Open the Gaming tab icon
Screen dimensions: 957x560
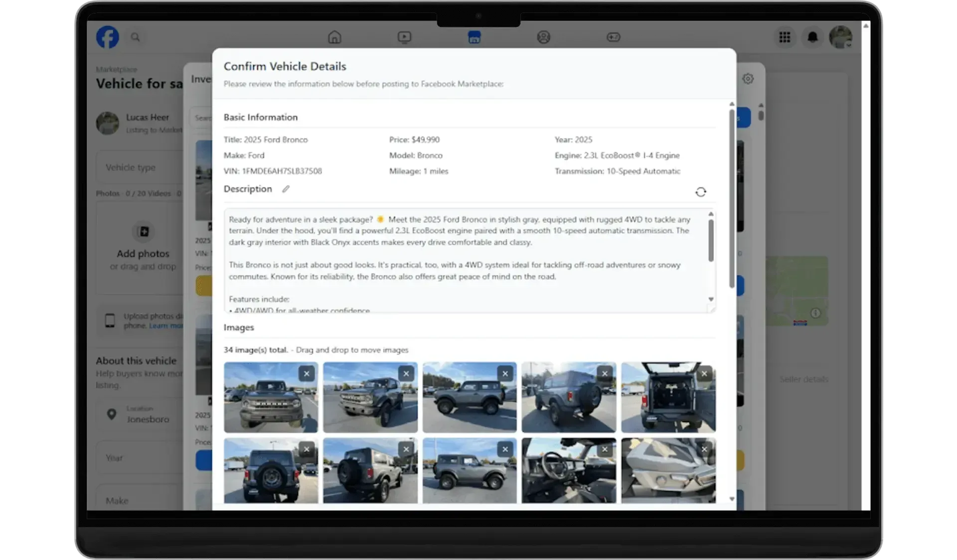(x=613, y=37)
